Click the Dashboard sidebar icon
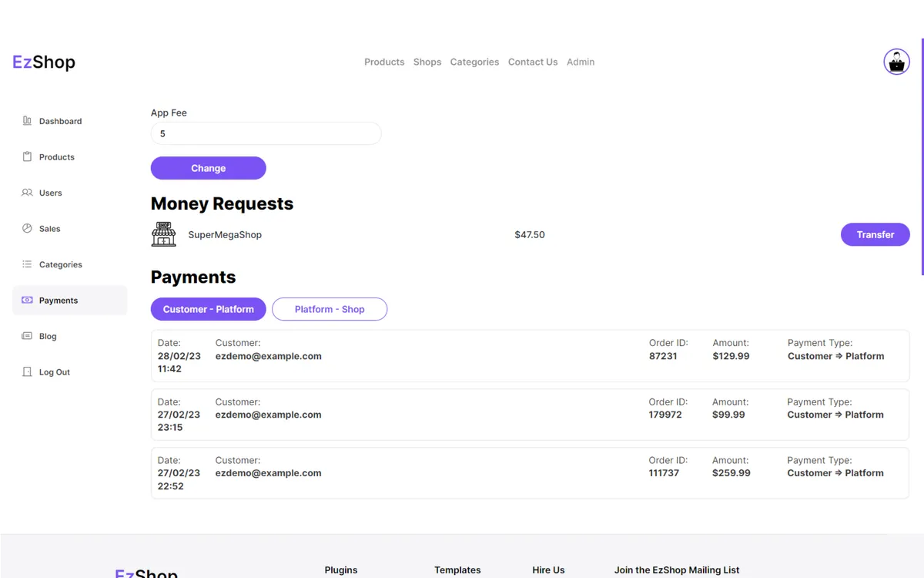Image resolution: width=924 pixels, height=578 pixels. pos(27,121)
